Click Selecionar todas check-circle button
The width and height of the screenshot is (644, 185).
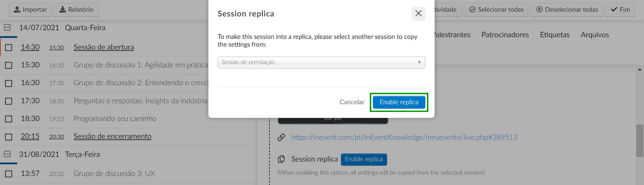496,10
